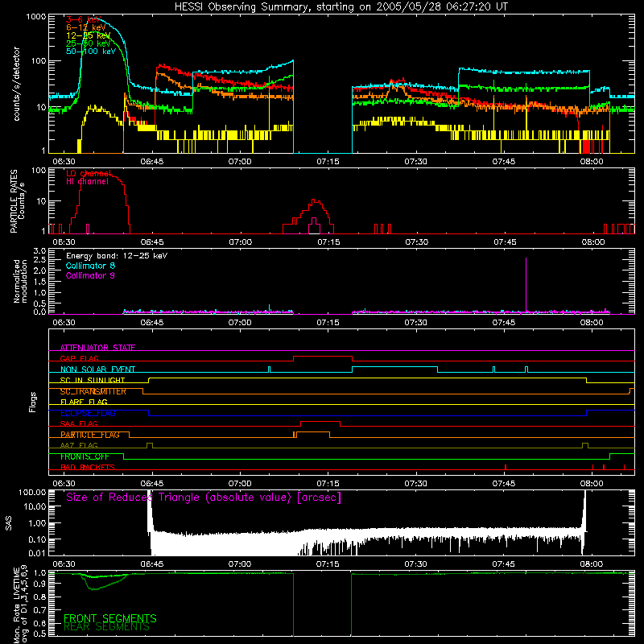Screen dimensions: 644x644
Task: Click '07:15' time label below counts panel
Action: coord(328,162)
